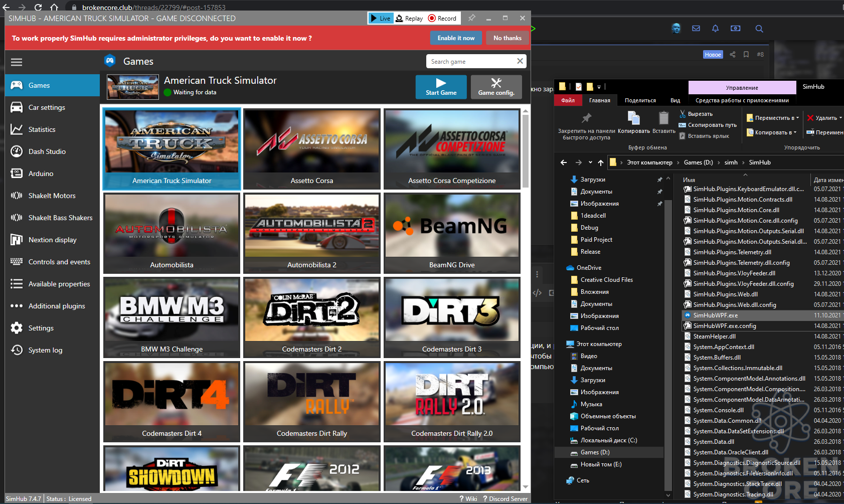Image resolution: width=844 pixels, height=504 pixels.
Task: Click the pin window icon in title bar
Action: coord(471,18)
